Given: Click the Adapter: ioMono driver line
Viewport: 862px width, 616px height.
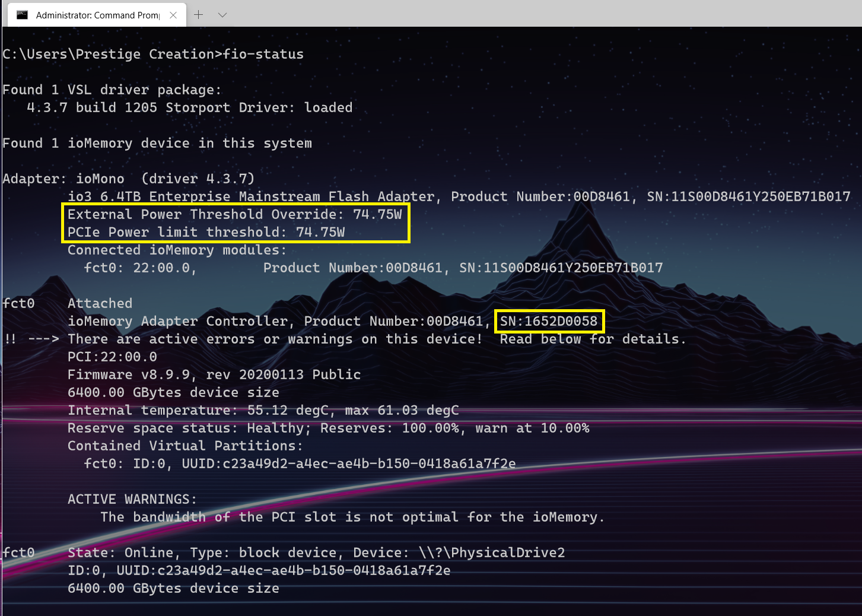Looking at the screenshot, I should (128, 179).
